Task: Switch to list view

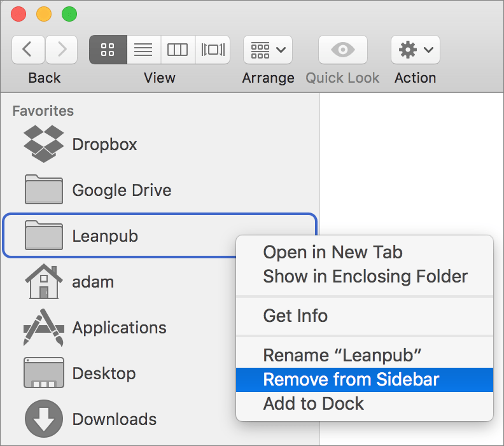Action: coord(144,50)
